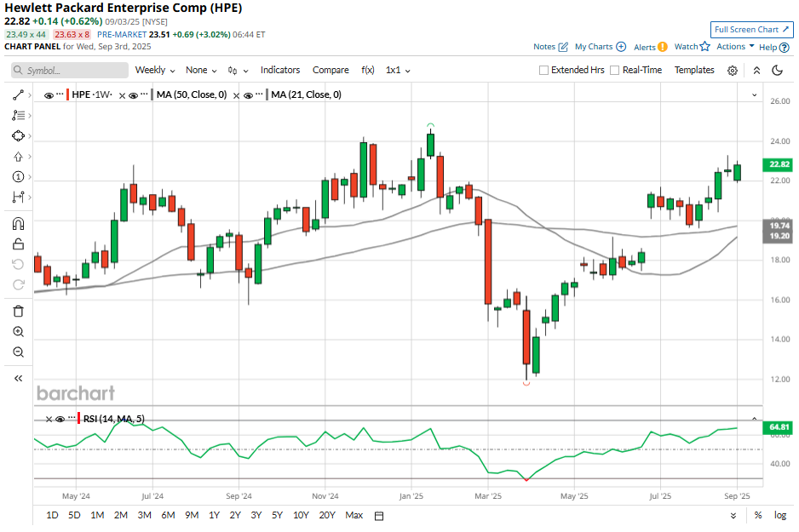The image size is (799, 532).
Task: Select the numbered marker tool
Action: [x=19, y=177]
